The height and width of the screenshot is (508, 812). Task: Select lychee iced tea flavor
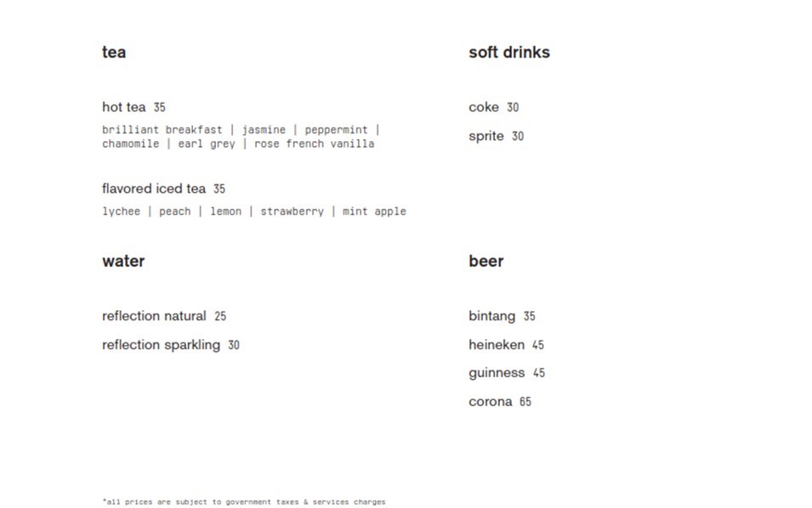coord(121,212)
